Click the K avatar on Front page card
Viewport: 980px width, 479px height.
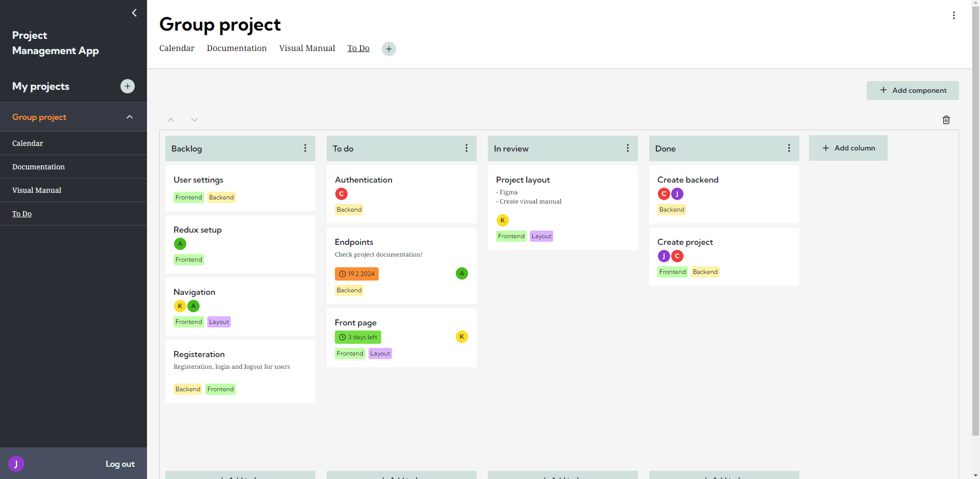461,337
